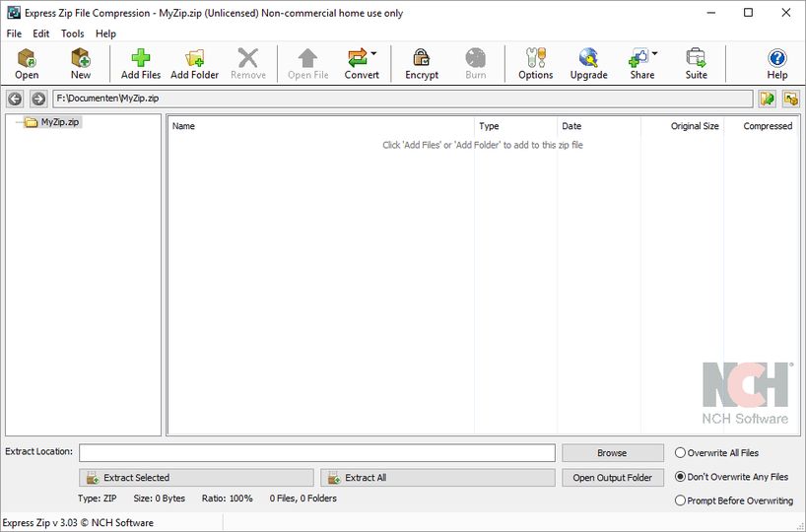Click 'Size: 0 Bytes' text
The height and width of the screenshot is (532, 806).
pyautogui.click(x=160, y=499)
